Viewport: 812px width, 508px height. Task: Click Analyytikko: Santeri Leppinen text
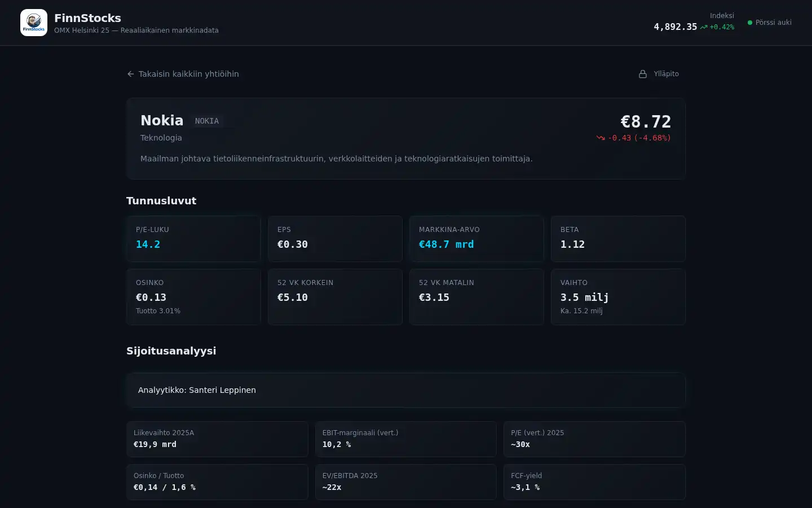197,390
